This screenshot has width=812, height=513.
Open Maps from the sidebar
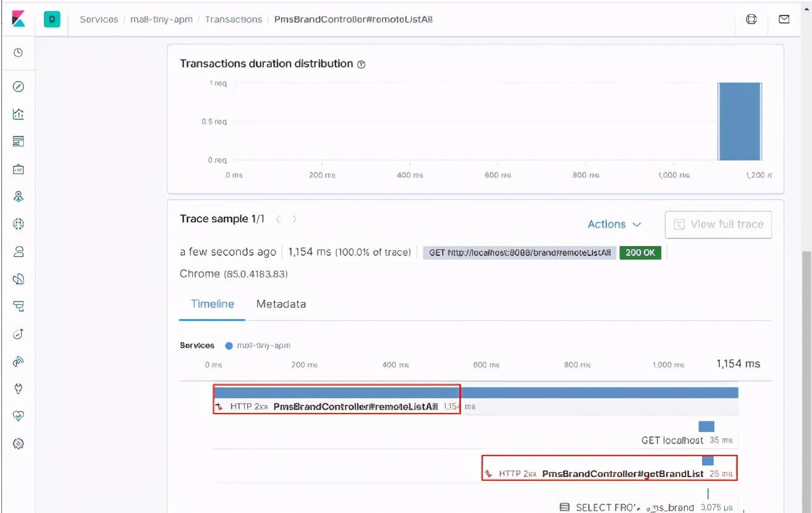18,197
